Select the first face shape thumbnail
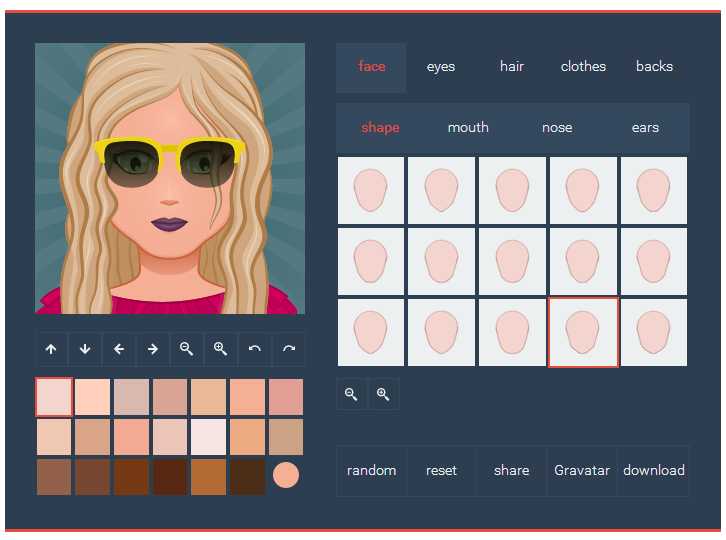 (371, 190)
